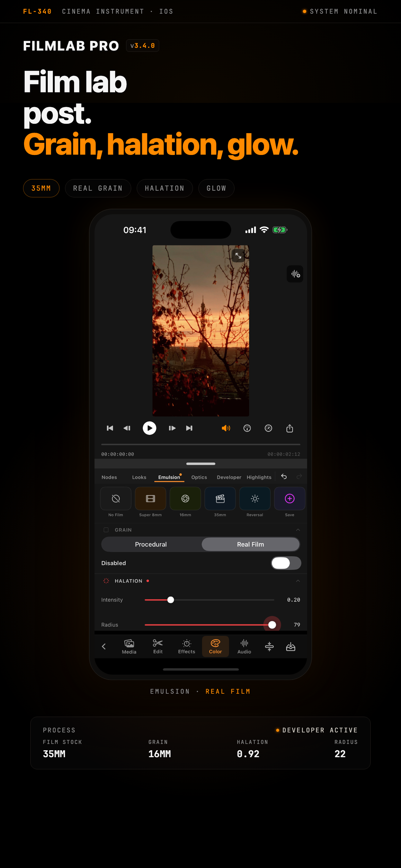The width and height of the screenshot is (401, 868).
Task: Mute the orange speaker volume icon
Action: (226, 428)
